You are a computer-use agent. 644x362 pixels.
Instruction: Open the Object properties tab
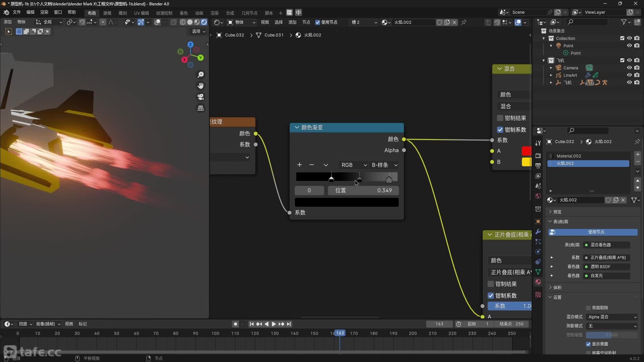coord(538,222)
